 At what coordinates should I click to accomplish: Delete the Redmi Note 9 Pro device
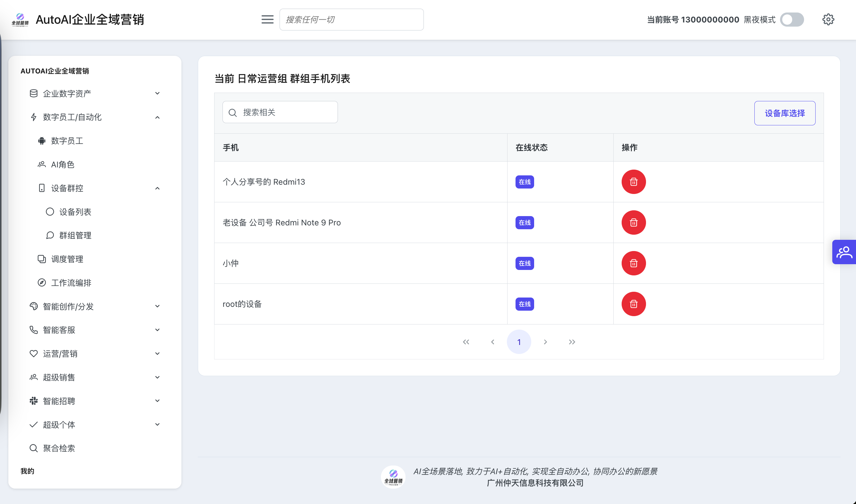click(x=634, y=223)
